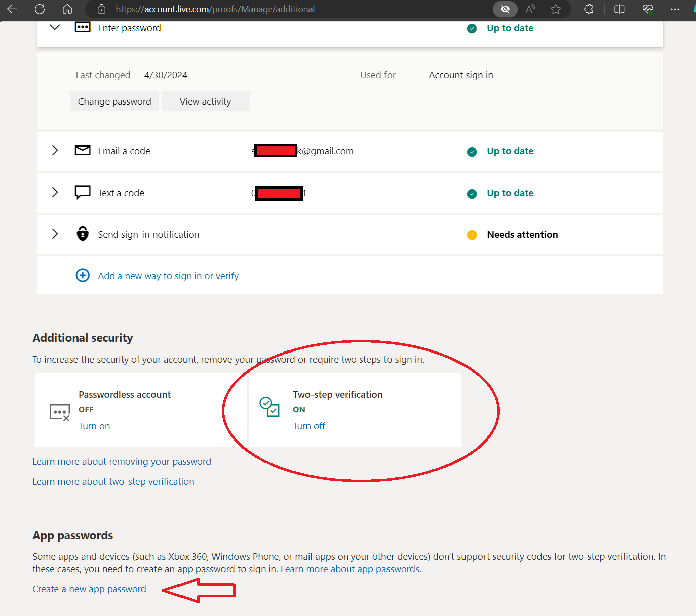
Task: Open site information via the address bar lock
Action: (x=101, y=9)
